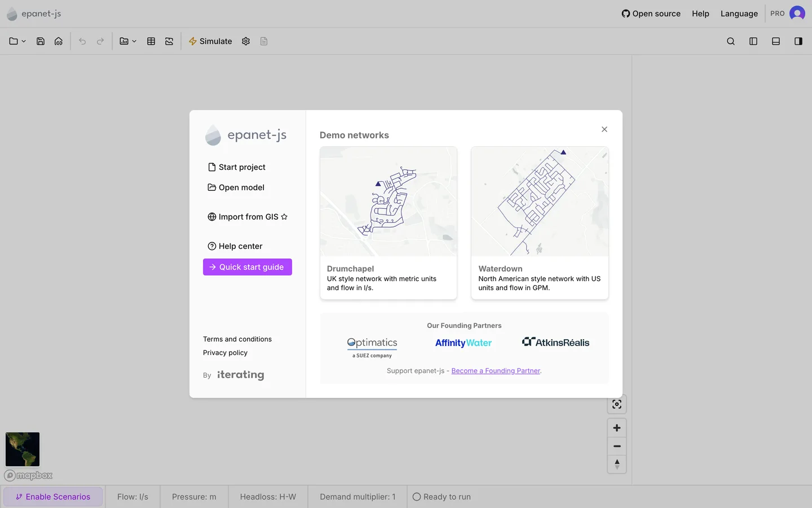Click the Undo arrow icon
Viewport: 812px width, 508px height.
click(82, 41)
